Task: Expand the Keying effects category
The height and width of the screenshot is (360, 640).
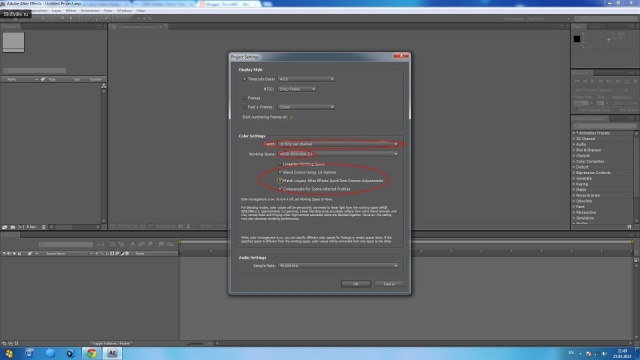Action: 573,184
